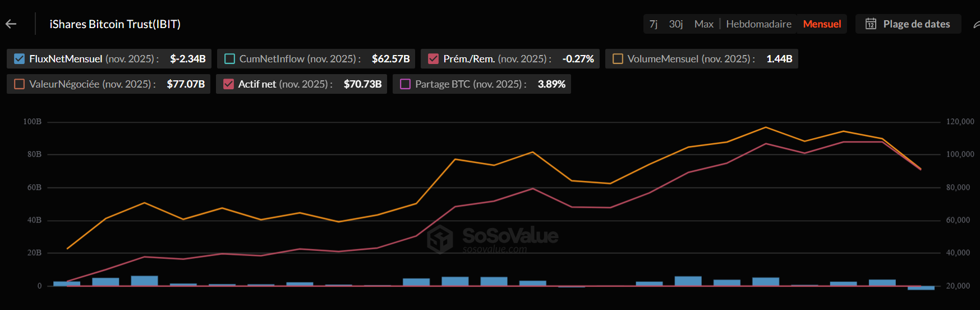Viewport: 980px width, 310px height.
Task: Uncheck the Actif net series checkbox
Action: [x=228, y=84]
